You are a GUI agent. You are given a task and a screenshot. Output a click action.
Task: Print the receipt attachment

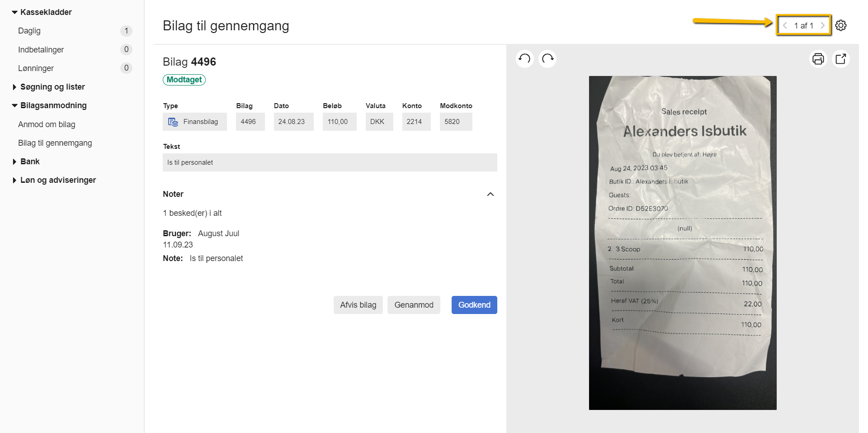[818, 58]
